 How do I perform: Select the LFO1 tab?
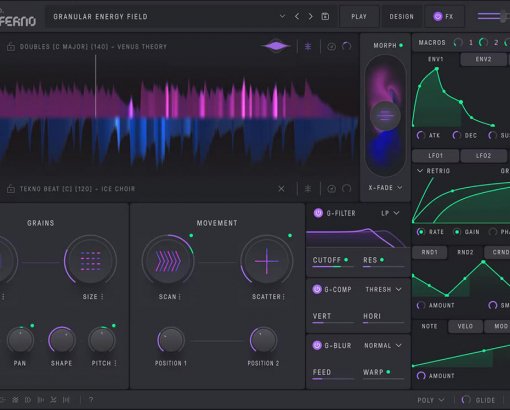click(x=436, y=156)
